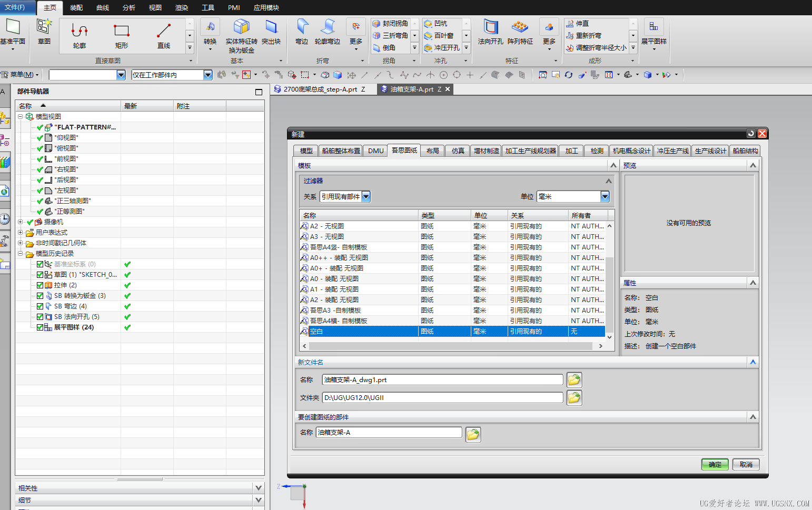This screenshot has width=812, height=510.
Task: Click the 重新折弯 rebend tool
Action: coord(584,36)
